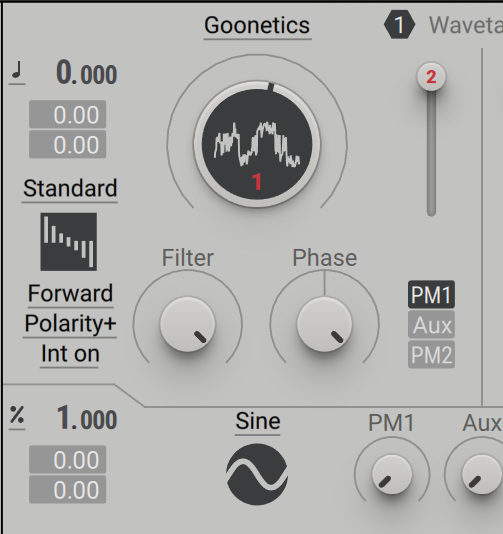The height and width of the screenshot is (534, 503).
Task: Click the 0.000 pitch value field
Action: [87, 73]
